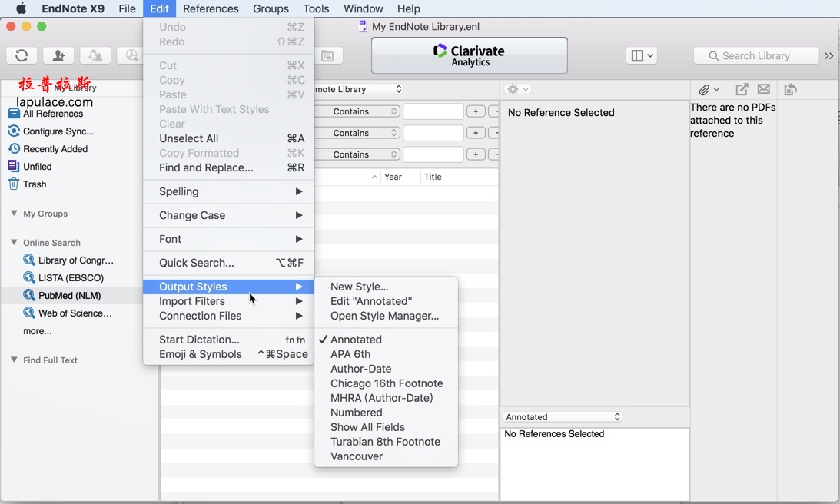The width and height of the screenshot is (840, 504).
Task: Click Quick Search... menu item
Action: (229, 263)
